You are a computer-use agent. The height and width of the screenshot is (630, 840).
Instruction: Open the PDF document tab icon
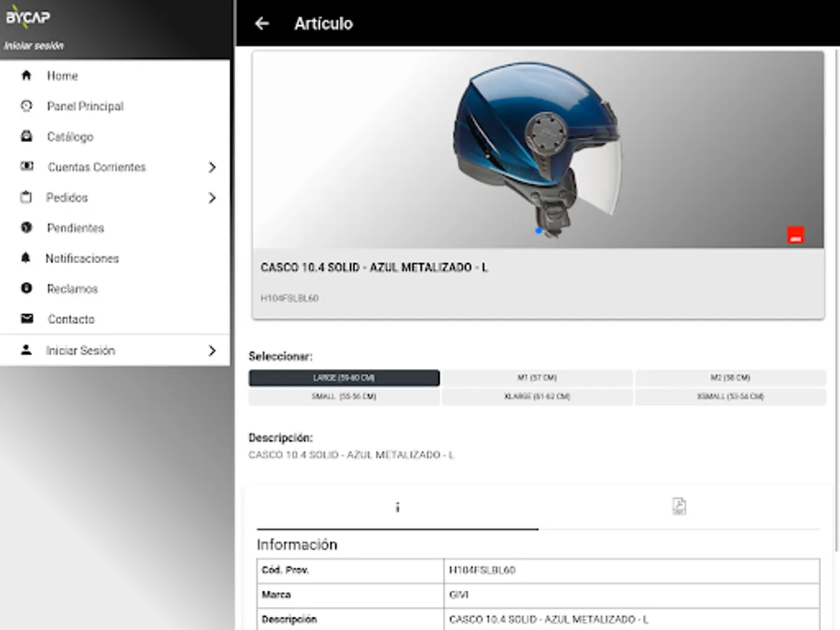(679, 506)
